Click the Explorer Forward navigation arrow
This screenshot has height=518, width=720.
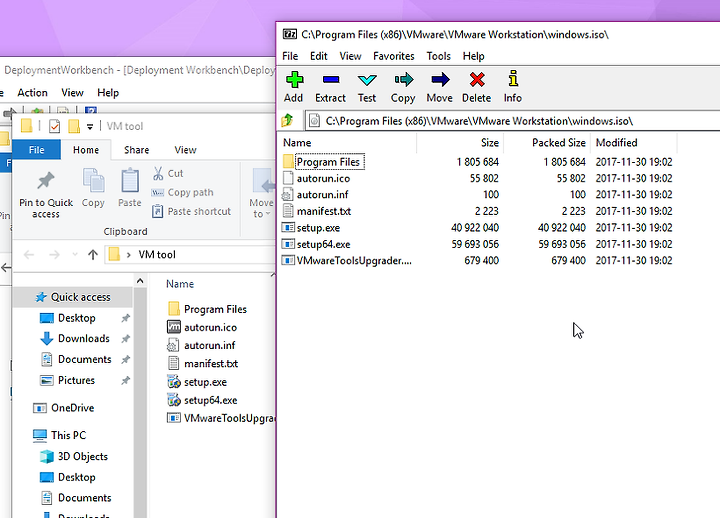click(54, 254)
